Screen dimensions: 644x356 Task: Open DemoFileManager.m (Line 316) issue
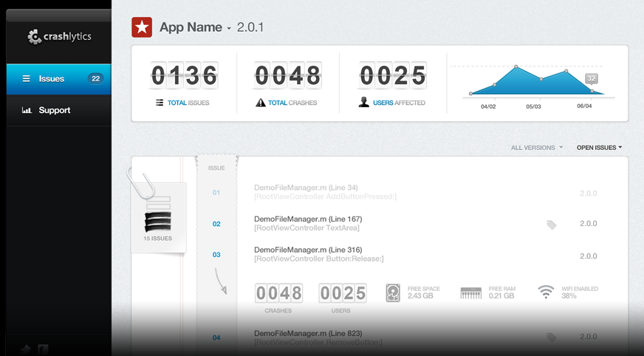point(308,250)
